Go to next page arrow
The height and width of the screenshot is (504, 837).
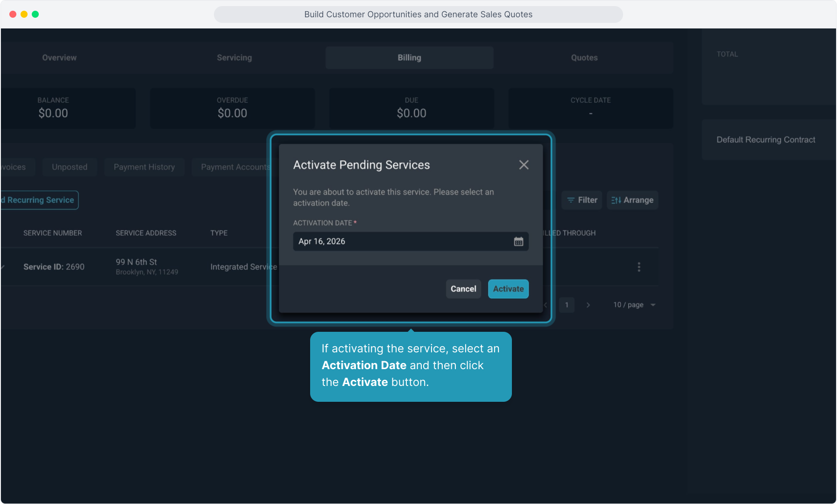tap(588, 305)
